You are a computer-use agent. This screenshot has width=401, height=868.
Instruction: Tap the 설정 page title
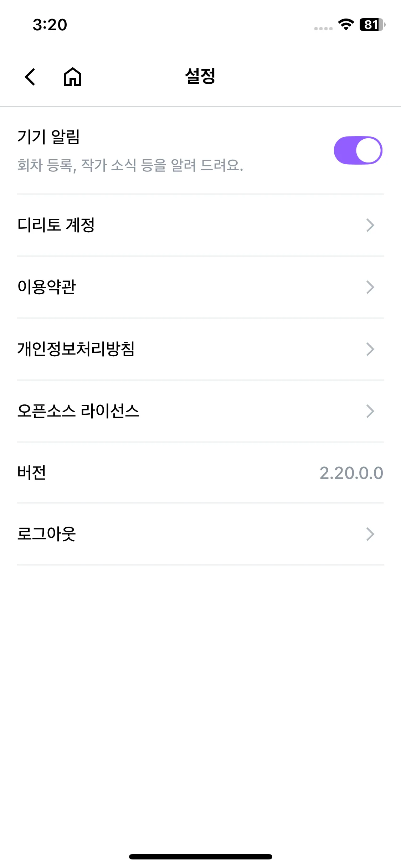point(200,76)
